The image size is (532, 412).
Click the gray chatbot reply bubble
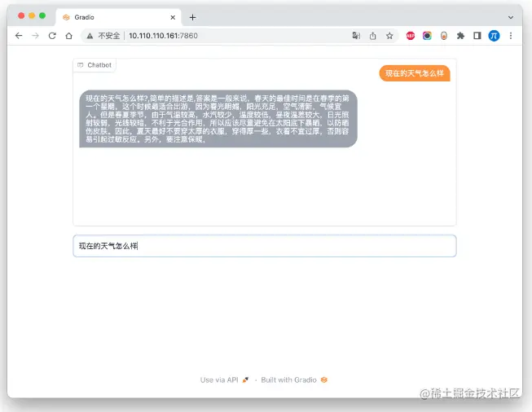click(x=218, y=119)
